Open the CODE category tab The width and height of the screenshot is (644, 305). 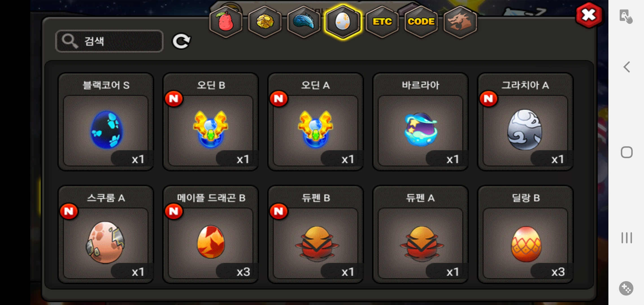(x=421, y=22)
